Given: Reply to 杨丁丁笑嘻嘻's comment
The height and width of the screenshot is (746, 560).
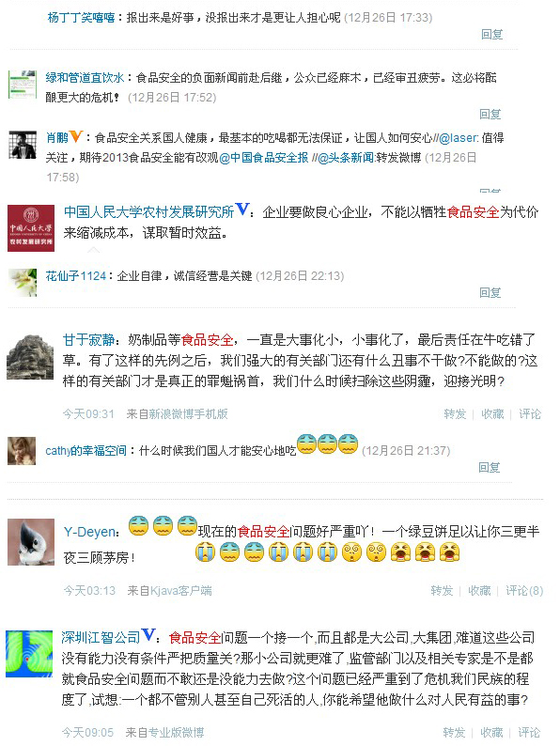Looking at the screenshot, I should tap(492, 34).
